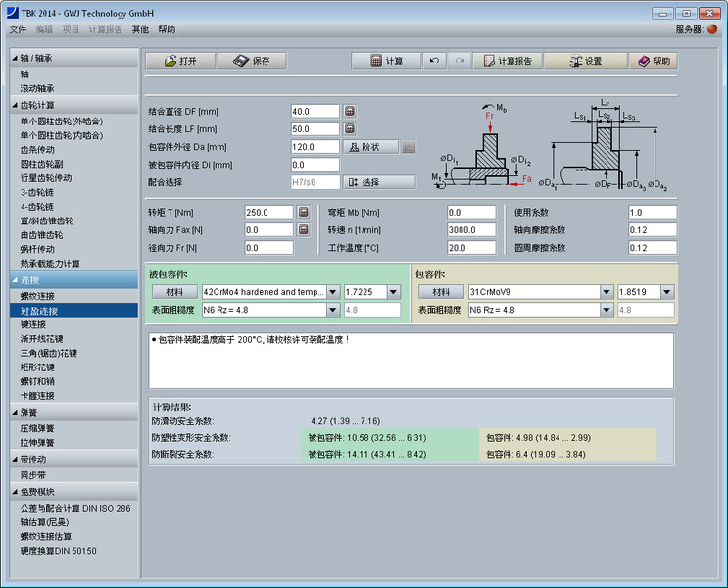Click the 保存 (save) toolbar button
728x588 pixels.
tap(252, 61)
